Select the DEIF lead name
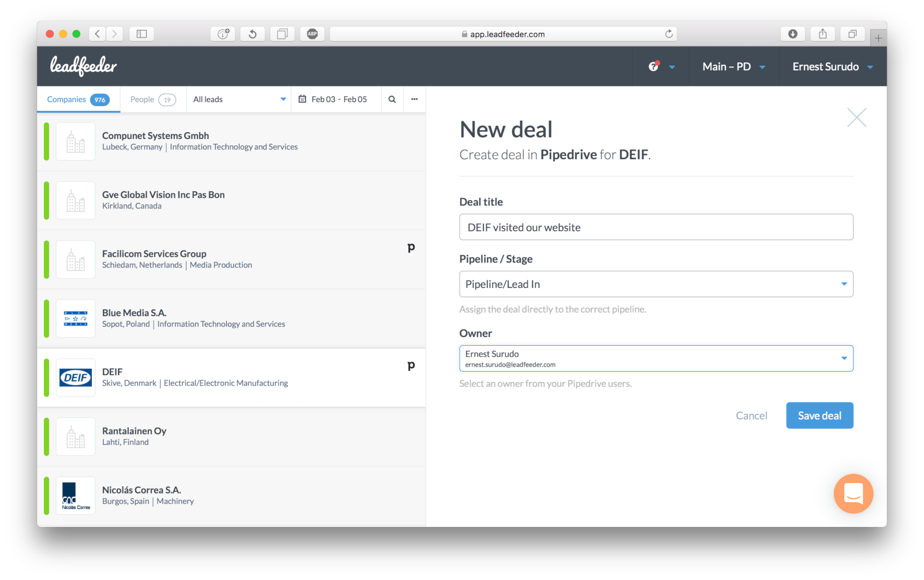The height and width of the screenshot is (580, 924). coord(112,372)
